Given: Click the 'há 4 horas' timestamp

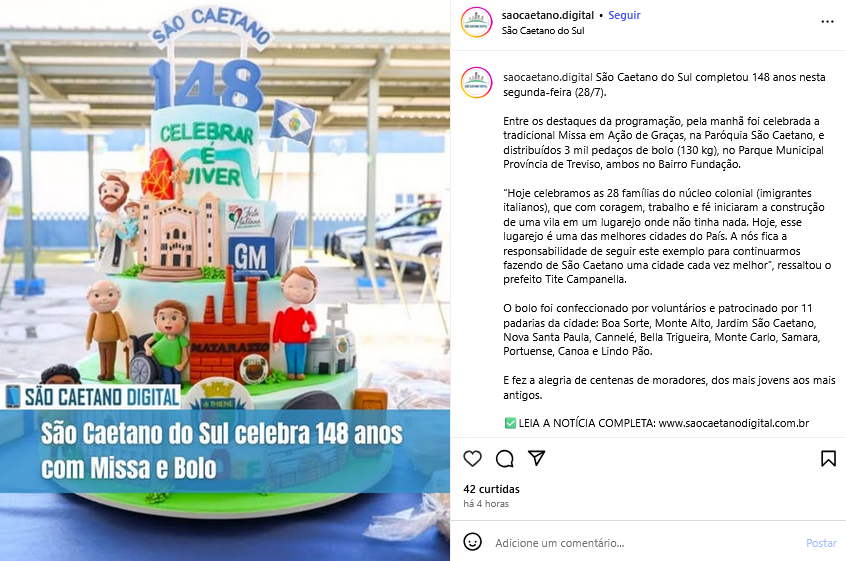Looking at the screenshot, I should click(x=486, y=504).
